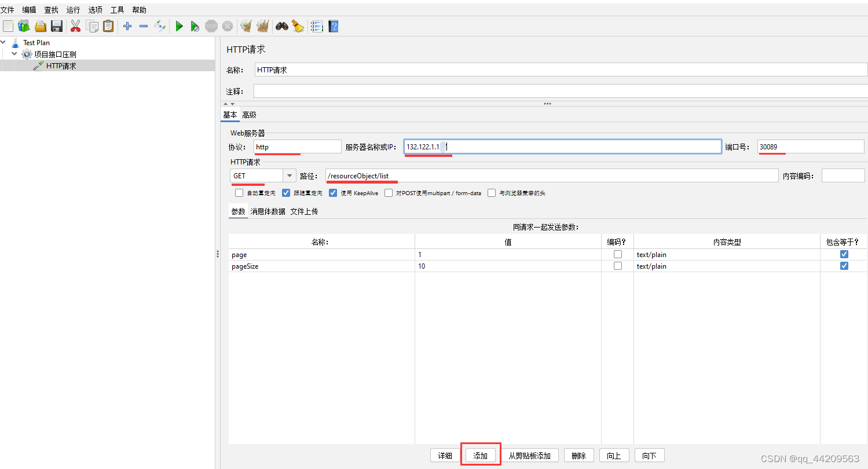Image resolution: width=868 pixels, height=469 pixels.
Task: Click the 向下 button
Action: point(650,456)
